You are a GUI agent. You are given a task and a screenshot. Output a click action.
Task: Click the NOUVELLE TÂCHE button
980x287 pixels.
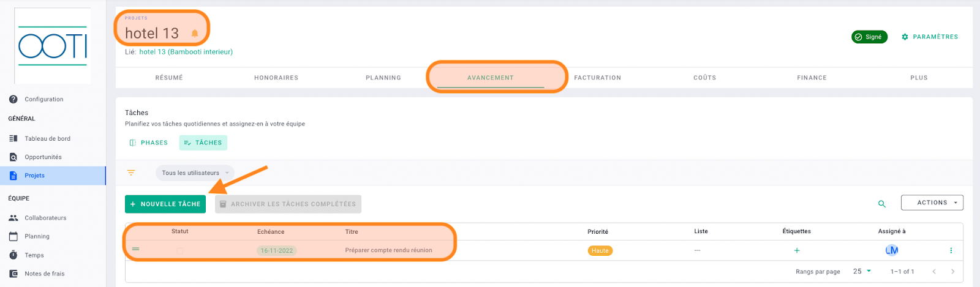pyautogui.click(x=165, y=204)
